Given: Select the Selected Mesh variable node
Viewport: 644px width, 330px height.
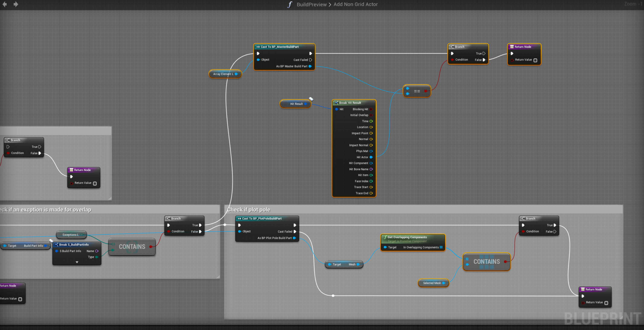Looking at the screenshot, I should pos(432,283).
